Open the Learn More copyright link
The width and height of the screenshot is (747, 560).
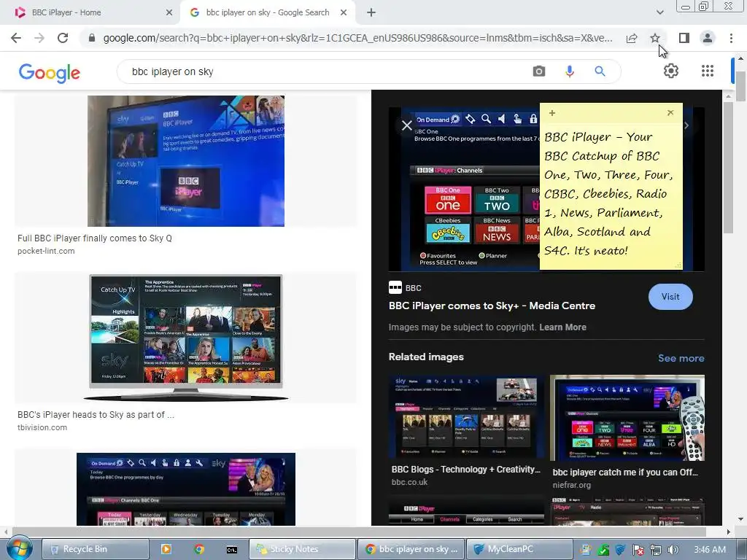562,327
